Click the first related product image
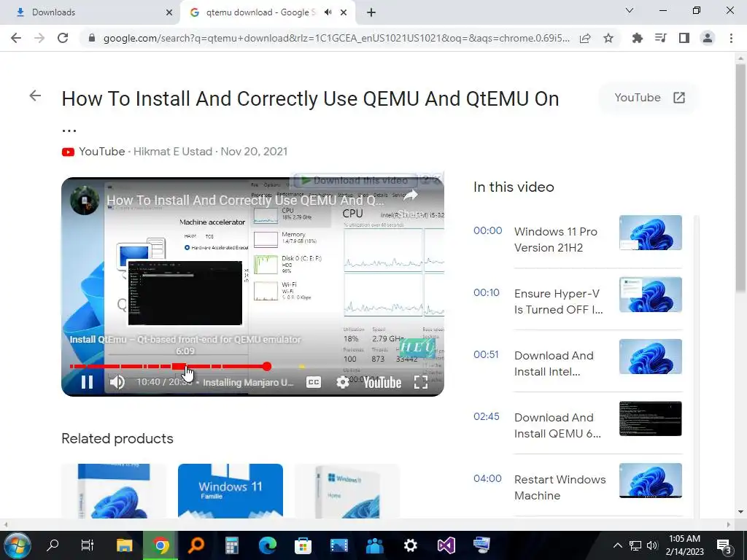This screenshot has width=747, height=560. (x=114, y=491)
